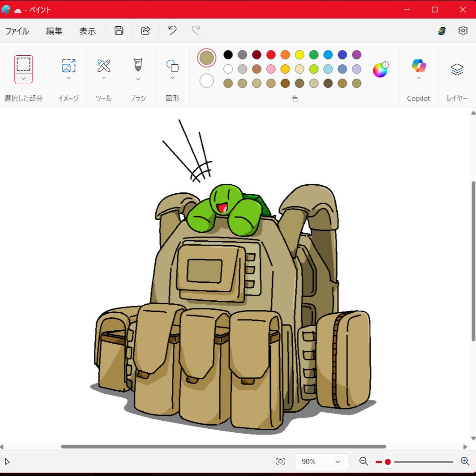Click the zoom in magnifier

465,461
